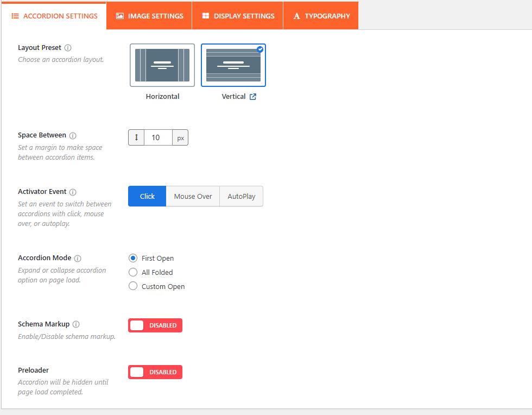Set activator event to Mouse Over
The image size is (532, 415).
[x=193, y=197]
